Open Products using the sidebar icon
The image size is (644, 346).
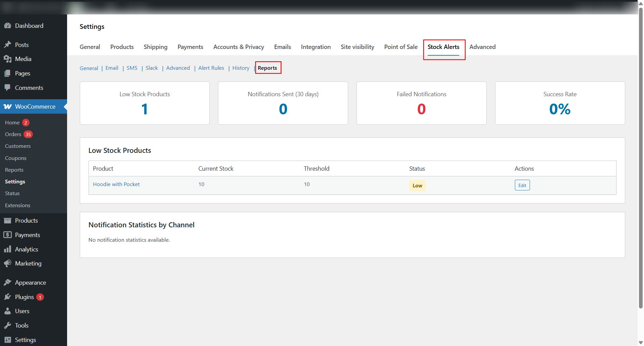(x=8, y=220)
